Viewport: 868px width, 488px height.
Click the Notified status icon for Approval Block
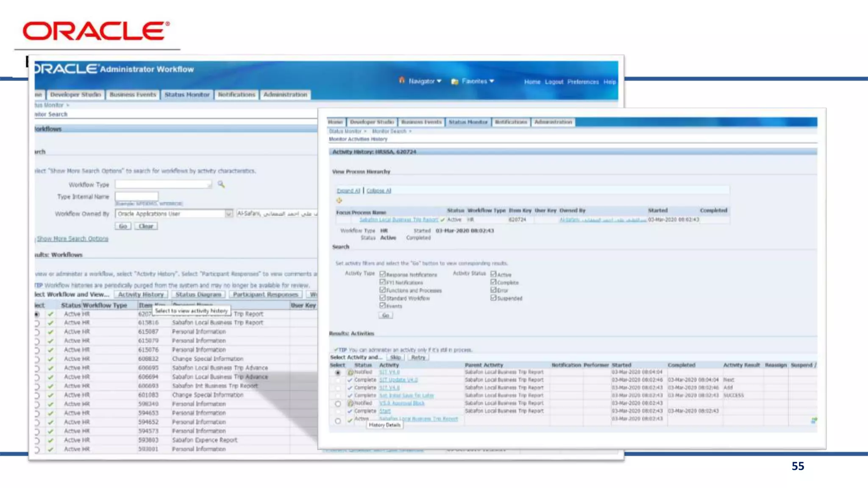(x=351, y=403)
